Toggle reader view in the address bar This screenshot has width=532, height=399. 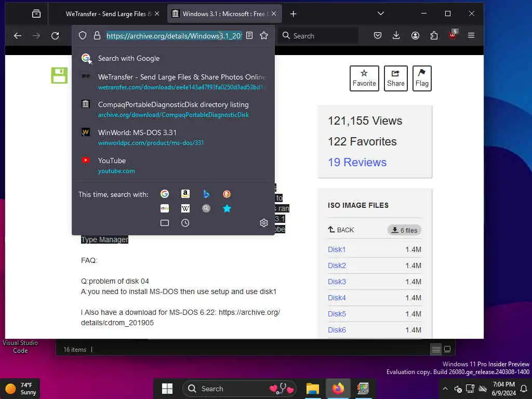pos(249,36)
